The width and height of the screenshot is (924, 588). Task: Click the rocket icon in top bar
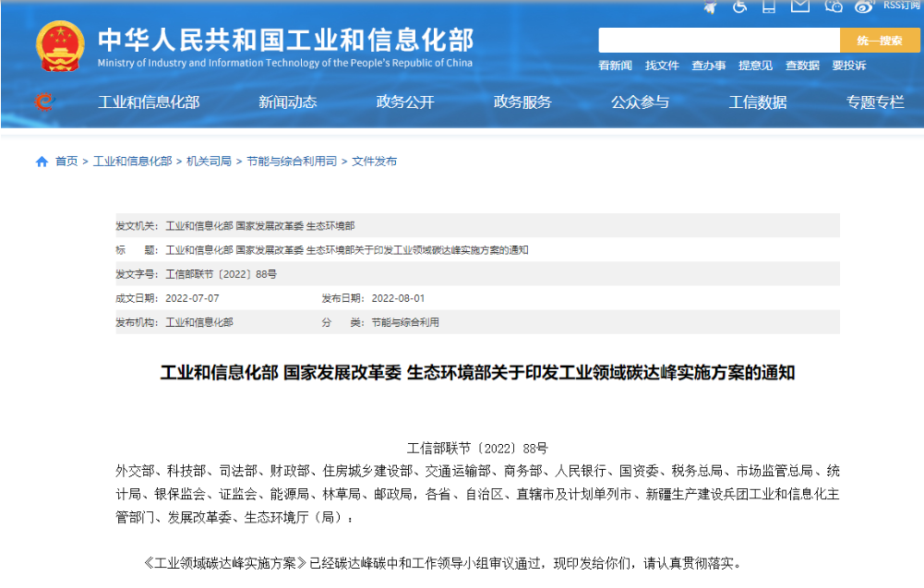pyautogui.click(x=710, y=6)
